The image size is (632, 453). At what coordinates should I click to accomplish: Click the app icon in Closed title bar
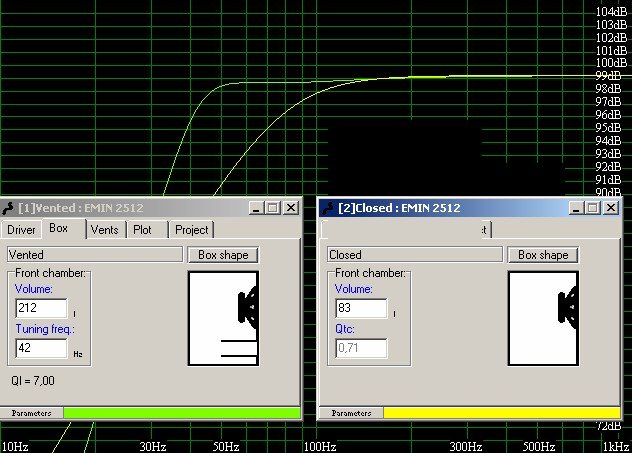(328, 208)
